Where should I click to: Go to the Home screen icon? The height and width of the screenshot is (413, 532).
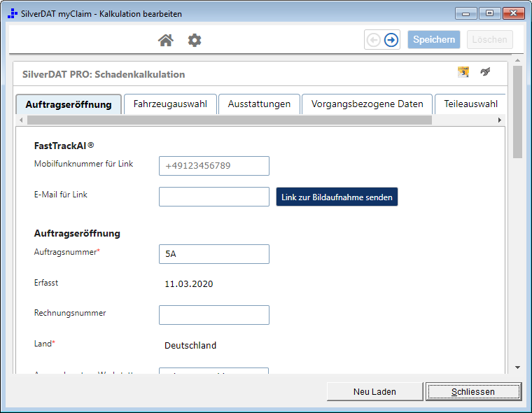[166, 40]
